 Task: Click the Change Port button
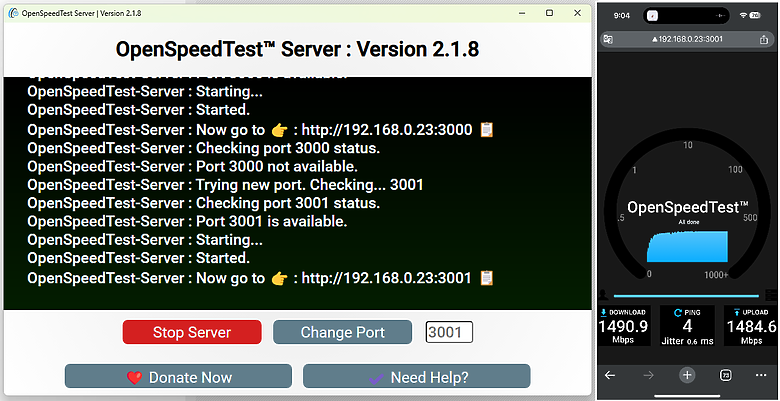click(x=342, y=332)
